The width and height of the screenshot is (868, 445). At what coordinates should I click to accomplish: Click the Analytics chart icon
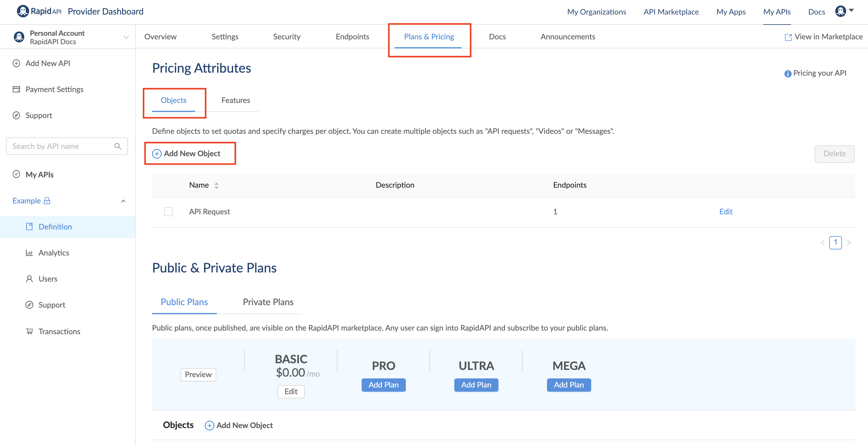click(x=29, y=253)
